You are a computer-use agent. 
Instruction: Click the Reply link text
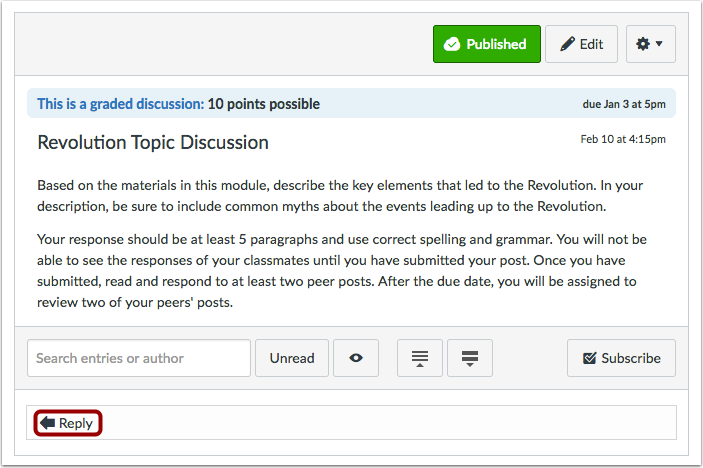(x=76, y=423)
